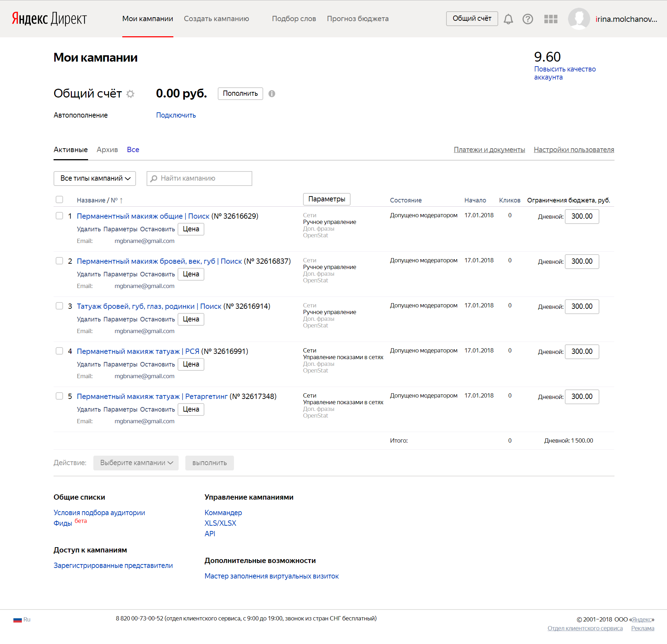Image resolution: width=667 pixels, height=644 pixels.
Task: Open Условия подбора аудитории link
Action: click(99, 513)
